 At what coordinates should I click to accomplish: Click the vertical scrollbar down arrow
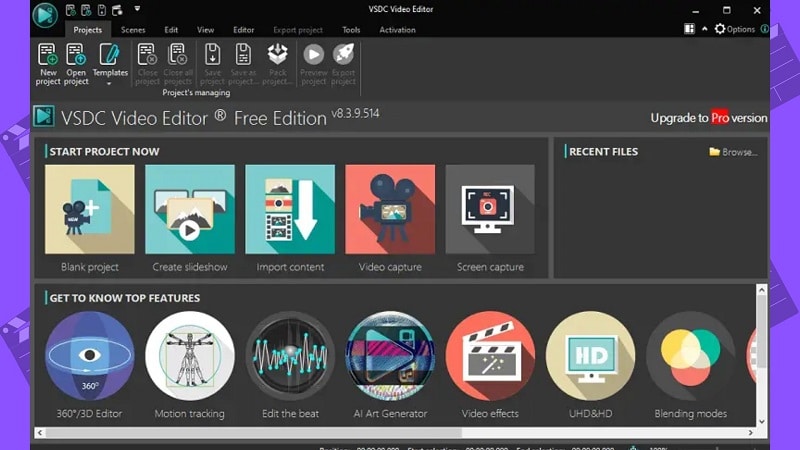762,421
